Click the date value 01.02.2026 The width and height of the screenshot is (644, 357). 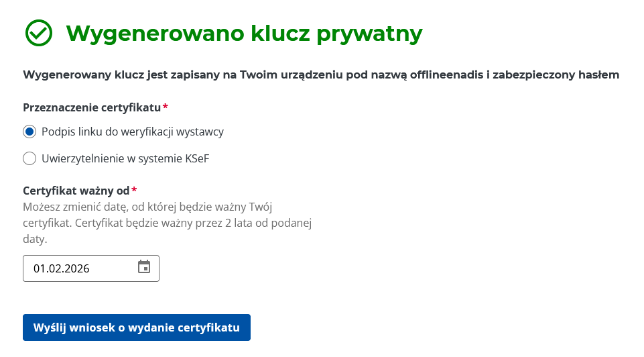click(x=62, y=269)
